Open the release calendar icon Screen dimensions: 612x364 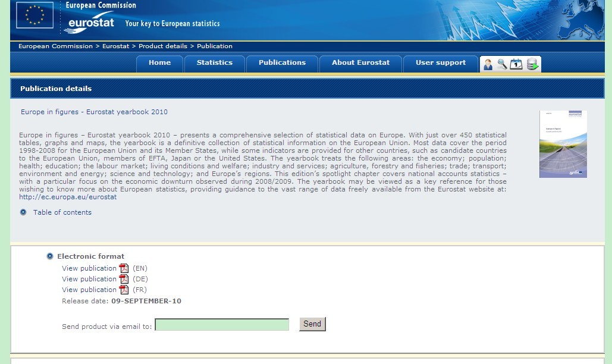[x=516, y=64]
